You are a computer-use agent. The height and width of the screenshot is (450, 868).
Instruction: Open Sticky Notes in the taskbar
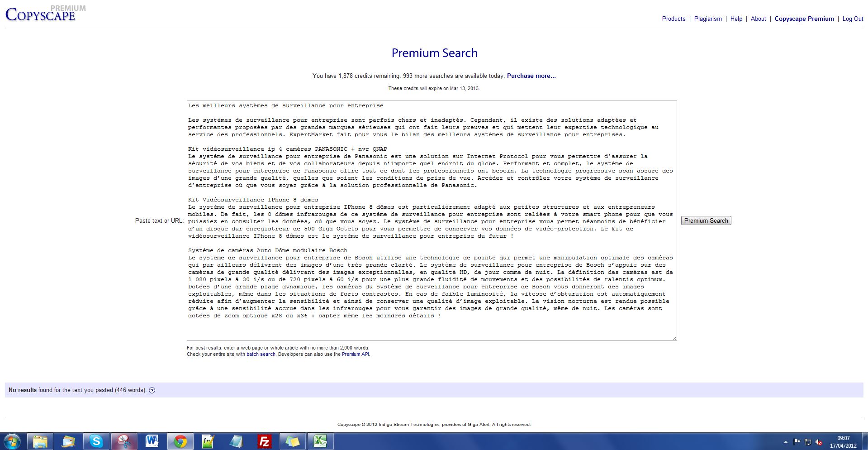click(292, 441)
